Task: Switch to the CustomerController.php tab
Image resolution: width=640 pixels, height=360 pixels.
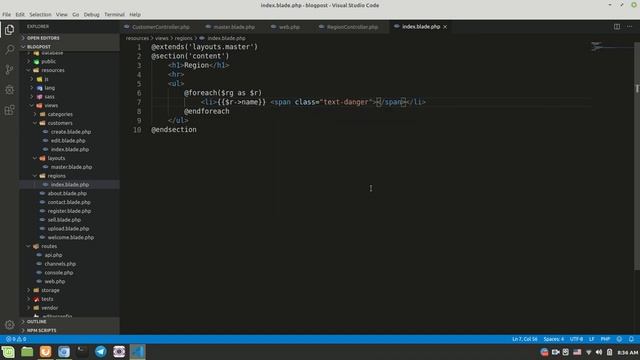Action: [157, 27]
